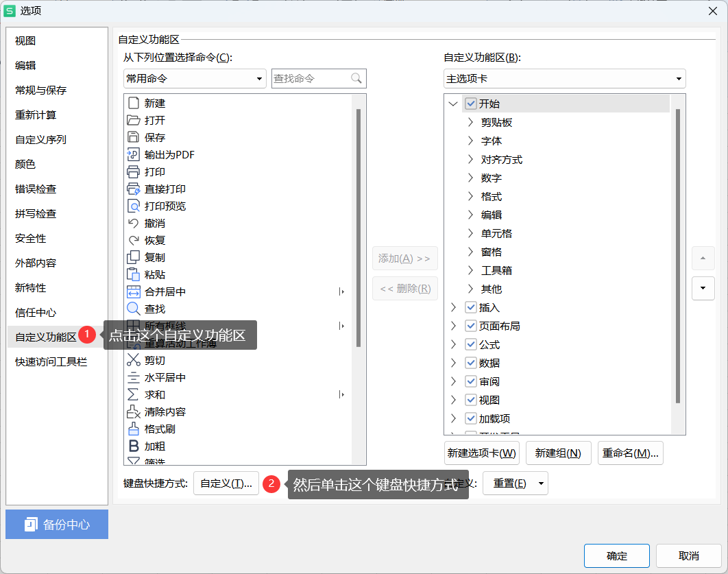Disable the 加载项 tab checkbox
Screen dimensions: 728x574
click(x=470, y=418)
